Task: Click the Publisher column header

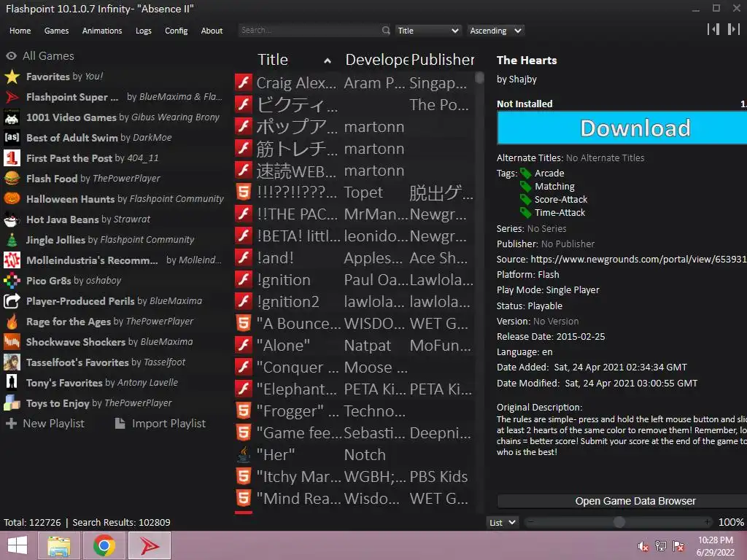Action: point(443,60)
